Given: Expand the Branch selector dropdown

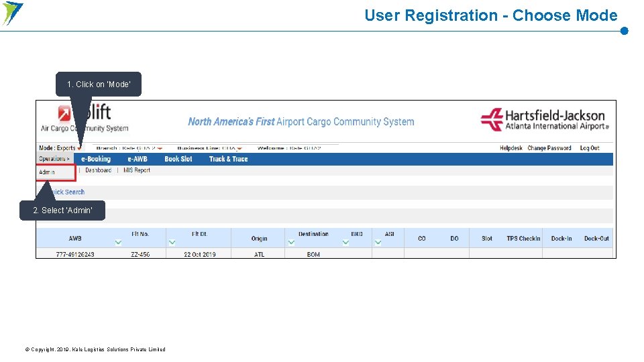Looking at the screenshot, I should tap(160, 149).
